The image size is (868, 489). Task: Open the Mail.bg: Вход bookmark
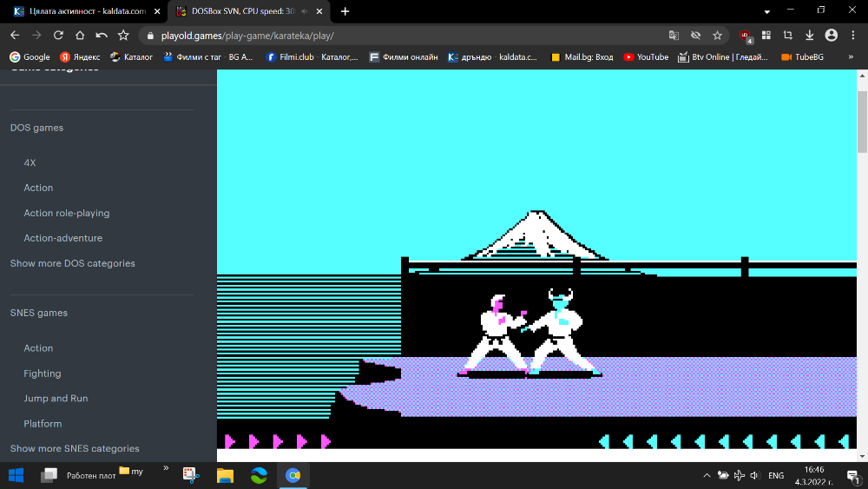click(x=582, y=57)
